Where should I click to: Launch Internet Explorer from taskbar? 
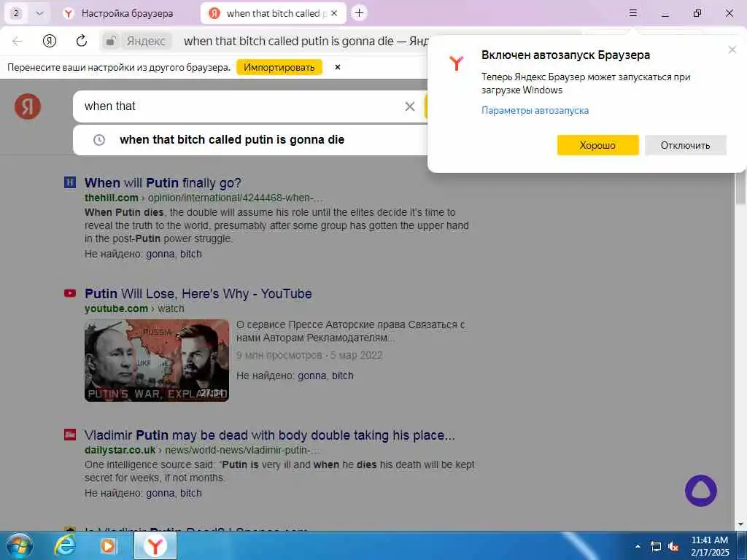[64, 545]
